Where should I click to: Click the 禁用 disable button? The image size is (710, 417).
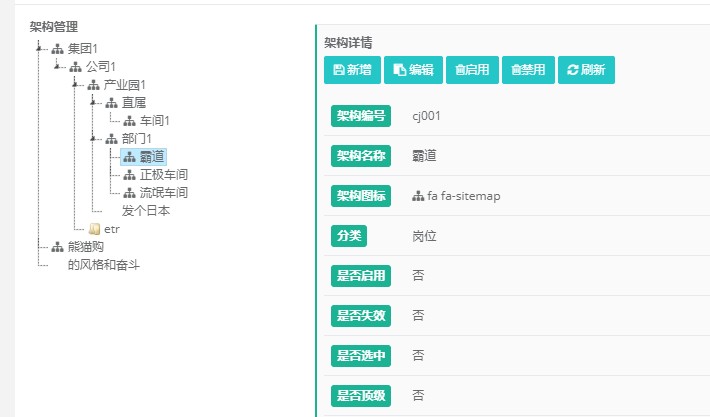pyautogui.click(x=528, y=70)
